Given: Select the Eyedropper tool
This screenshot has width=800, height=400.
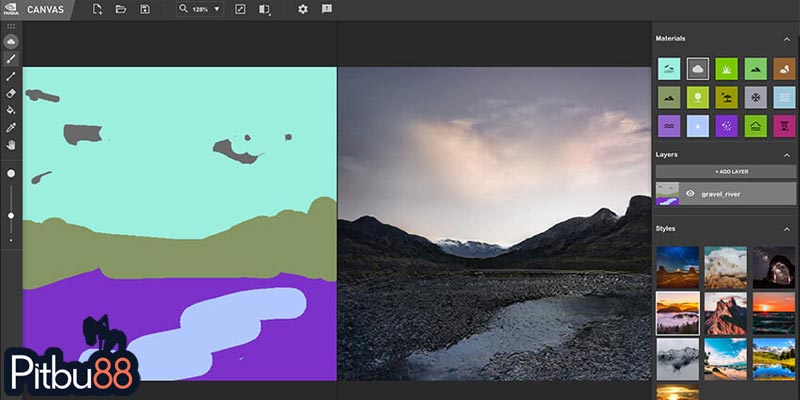Looking at the screenshot, I should [11, 128].
